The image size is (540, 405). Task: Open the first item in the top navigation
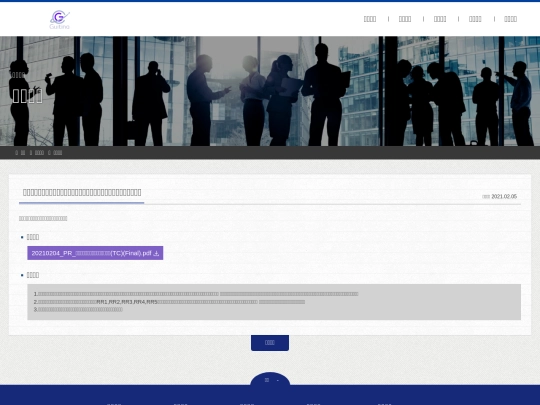[370, 19]
